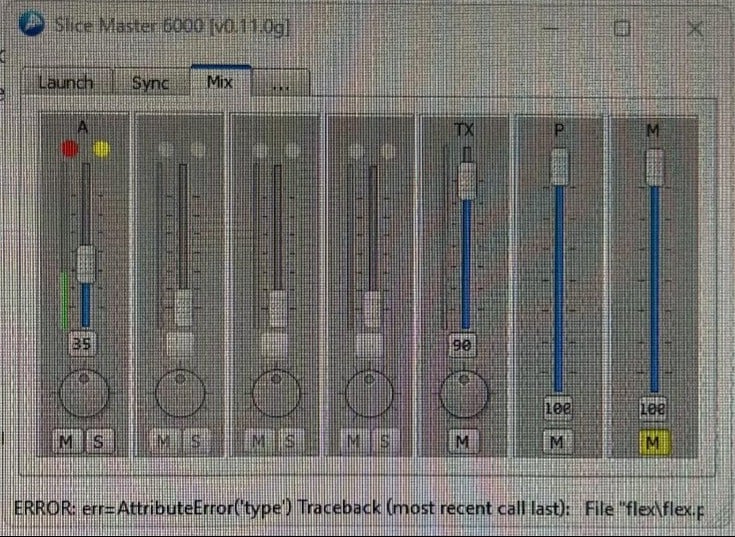Solo channel A with its S button
Screen dimensions: 735x537
point(98,441)
